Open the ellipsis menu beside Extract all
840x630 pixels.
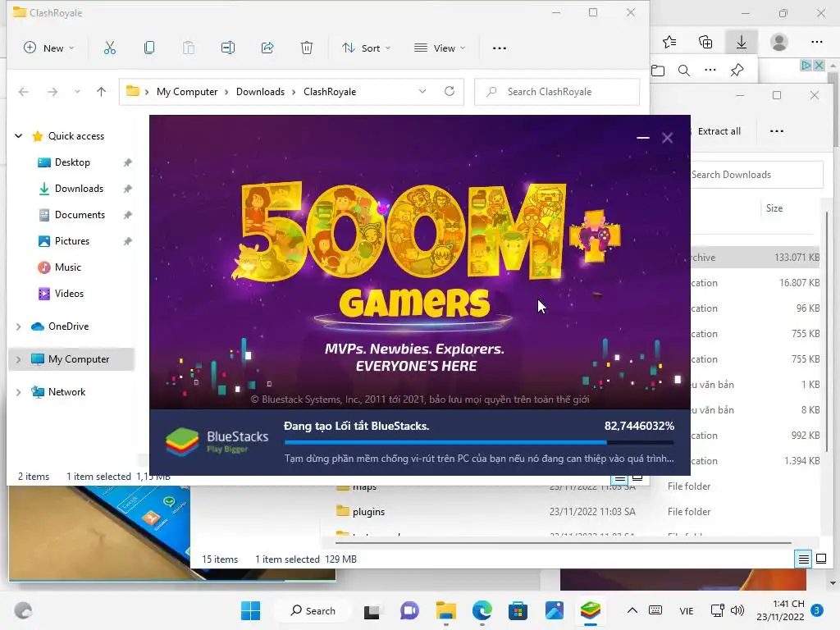[x=776, y=131]
